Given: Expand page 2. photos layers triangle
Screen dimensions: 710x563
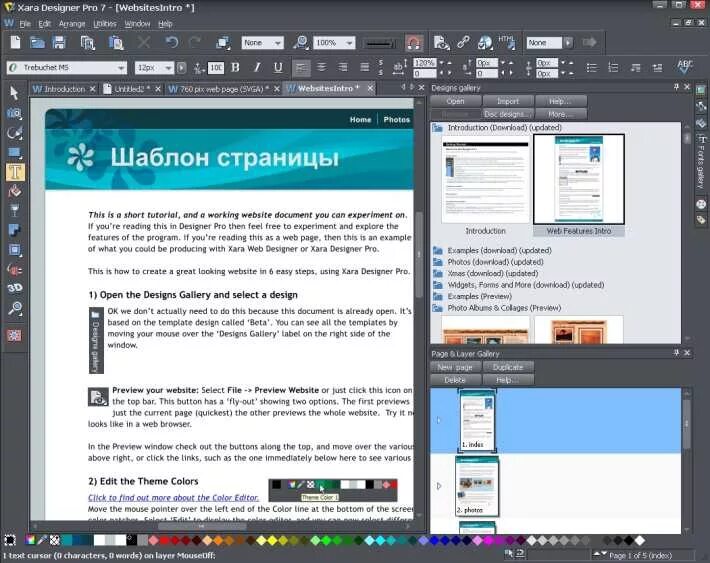Looking at the screenshot, I should [439, 486].
